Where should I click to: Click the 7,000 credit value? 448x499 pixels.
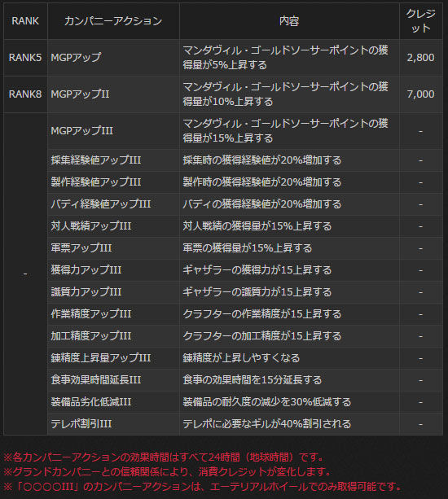420,94
